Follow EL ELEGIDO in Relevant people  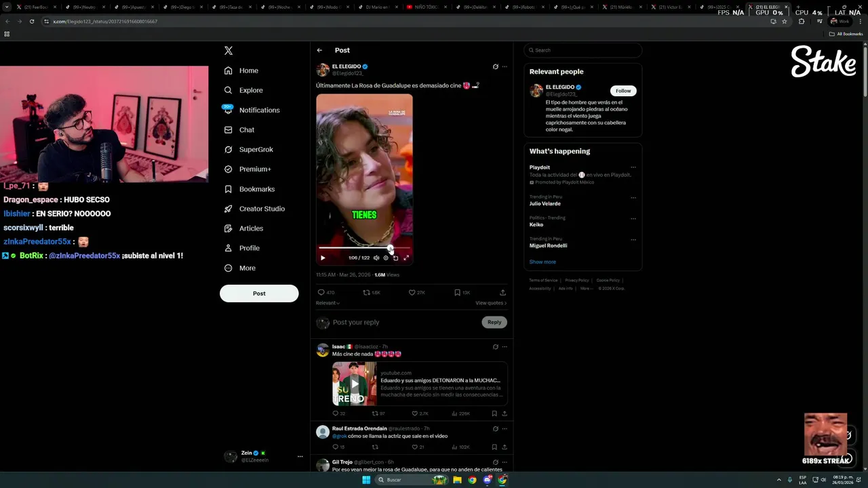click(x=623, y=91)
